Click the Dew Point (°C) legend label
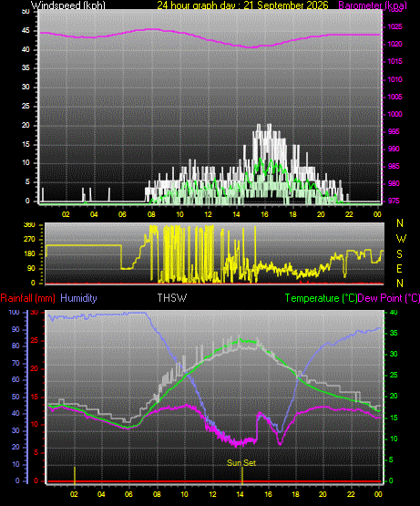The height and width of the screenshot is (506, 420). click(389, 298)
